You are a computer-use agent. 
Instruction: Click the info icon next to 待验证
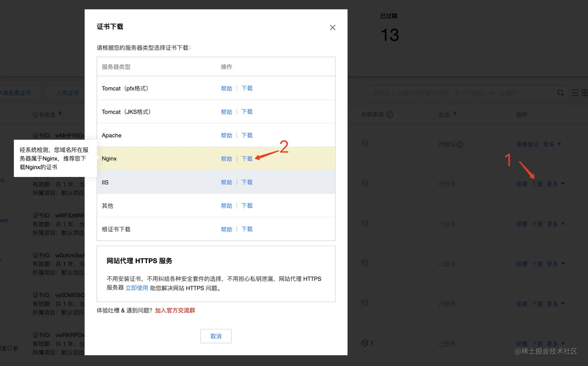point(460,144)
